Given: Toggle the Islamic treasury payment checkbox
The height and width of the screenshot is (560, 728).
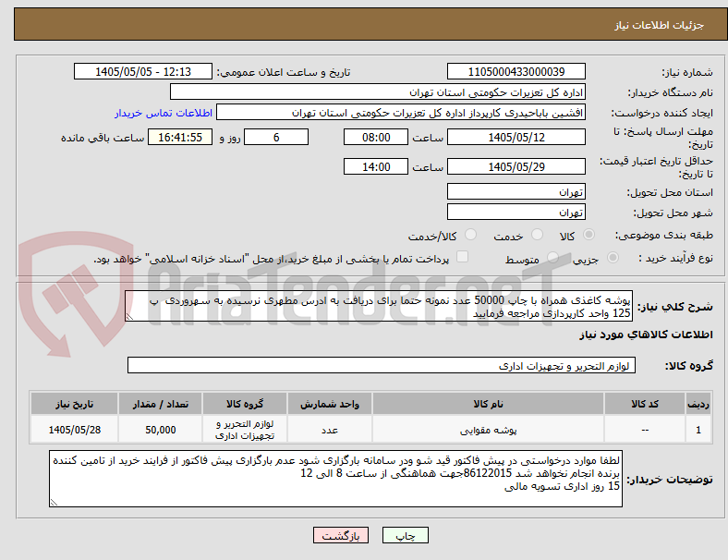Looking at the screenshot, I should tap(463, 257).
